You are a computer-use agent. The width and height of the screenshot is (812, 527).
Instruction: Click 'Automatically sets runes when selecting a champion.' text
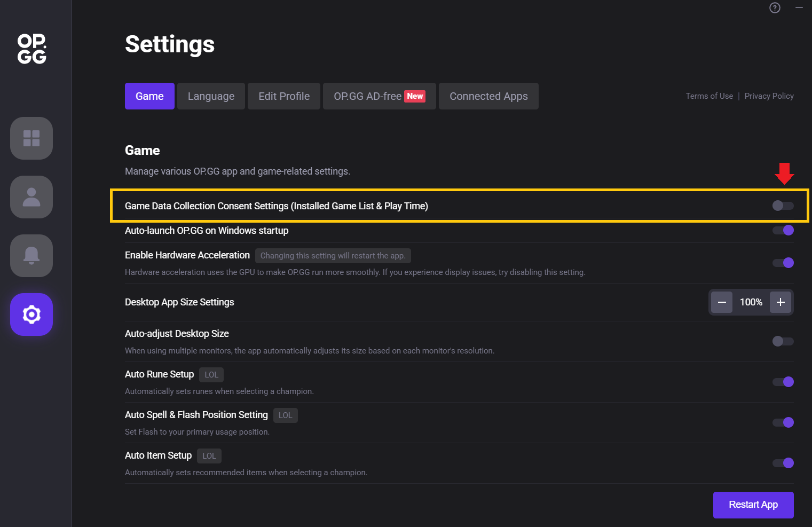[x=219, y=391]
